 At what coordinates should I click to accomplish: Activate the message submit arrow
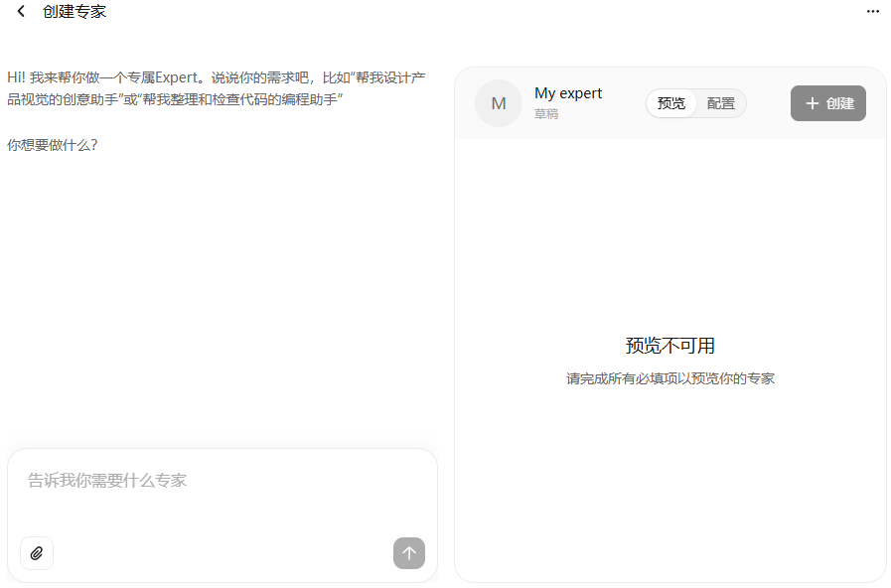(x=408, y=553)
